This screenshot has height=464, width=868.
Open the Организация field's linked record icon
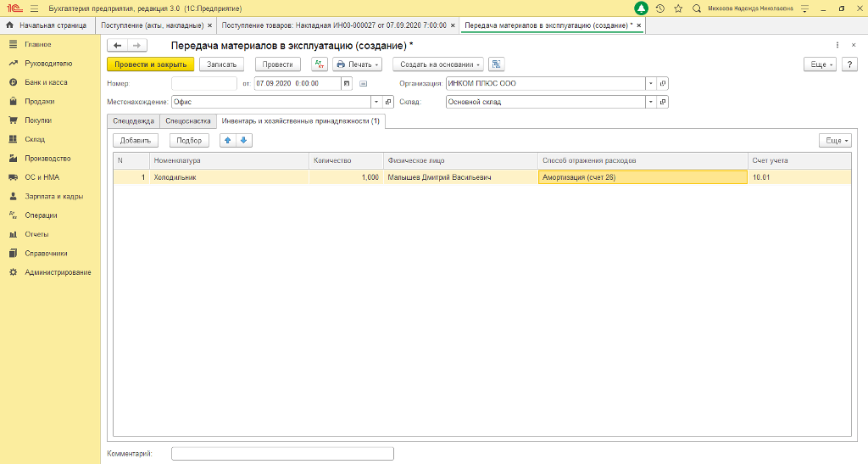pos(663,83)
